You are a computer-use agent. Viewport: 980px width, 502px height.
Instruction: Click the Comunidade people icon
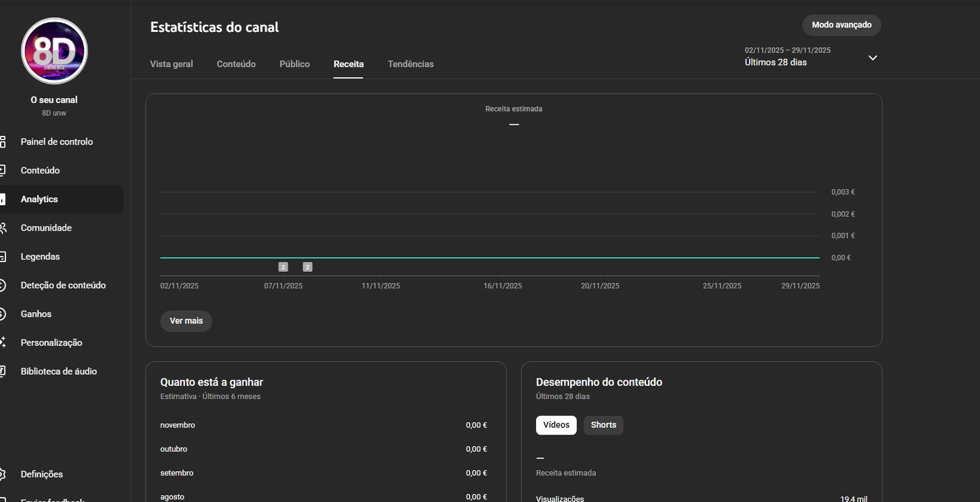pos(3,228)
